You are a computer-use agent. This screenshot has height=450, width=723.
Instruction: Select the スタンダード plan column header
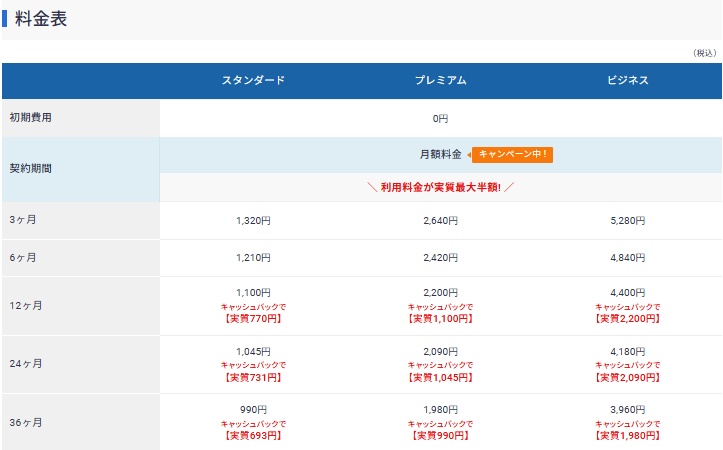pyautogui.click(x=253, y=80)
